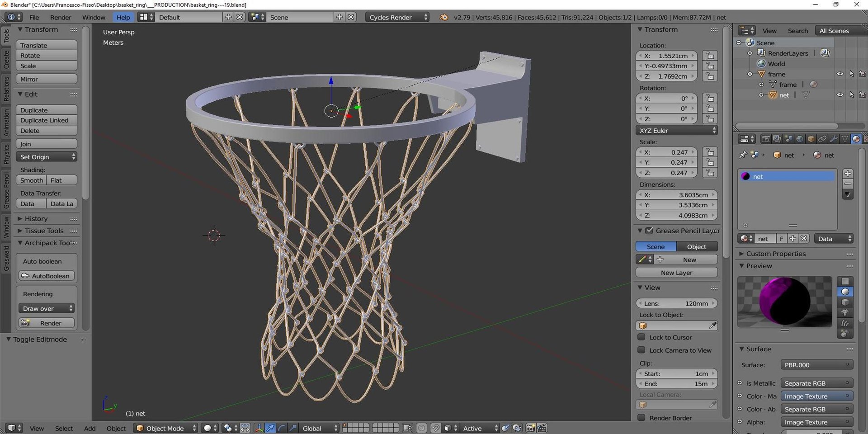Image resolution: width=868 pixels, height=434 pixels.
Task: Enable Render Border checkbox
Action: (641, 418)
